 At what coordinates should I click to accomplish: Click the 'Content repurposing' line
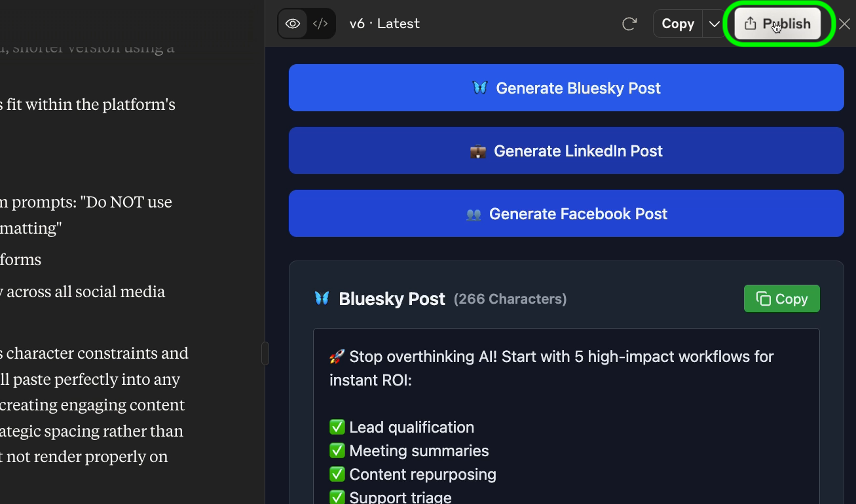[413, 475]
